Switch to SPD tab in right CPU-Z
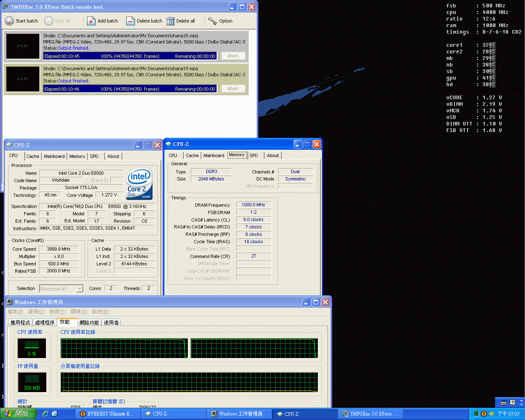 (254, 155)
